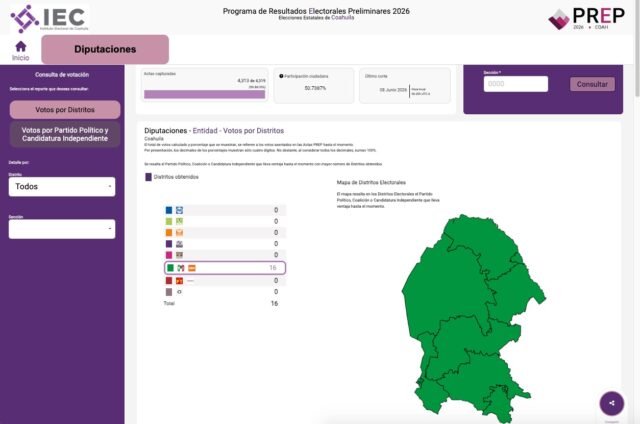Focus the Sección input field with 0000
The height and width of the screenshot is (424, 640).
(516, 84)
